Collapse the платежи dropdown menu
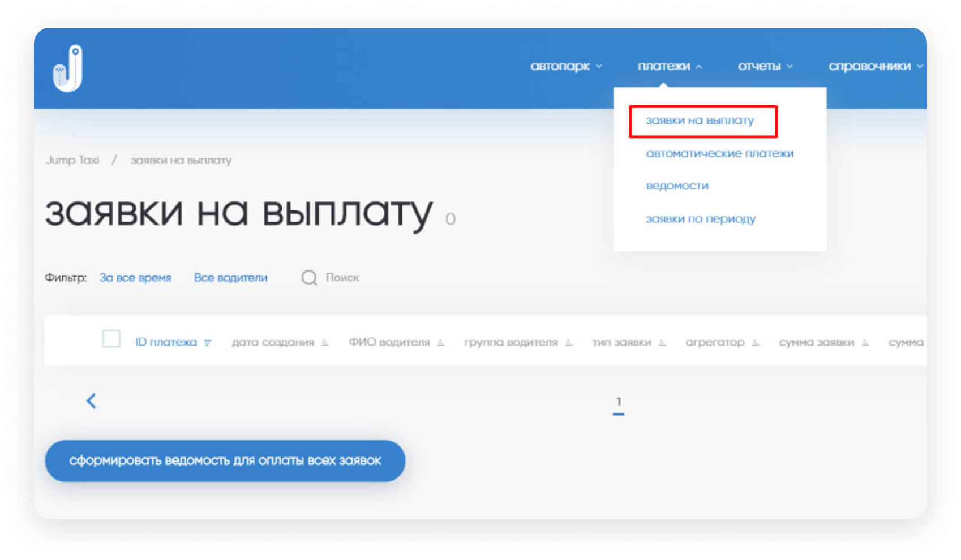The image size is (961, 560). [669, 66]
